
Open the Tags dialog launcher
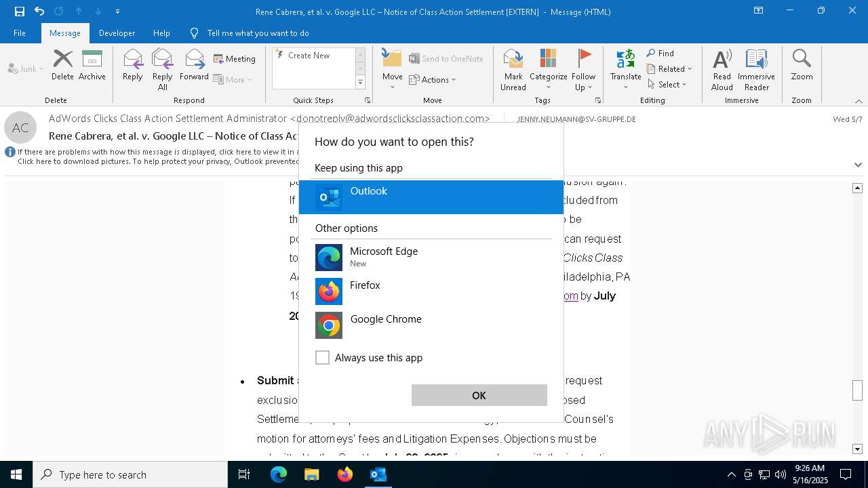tap(598, 100)
